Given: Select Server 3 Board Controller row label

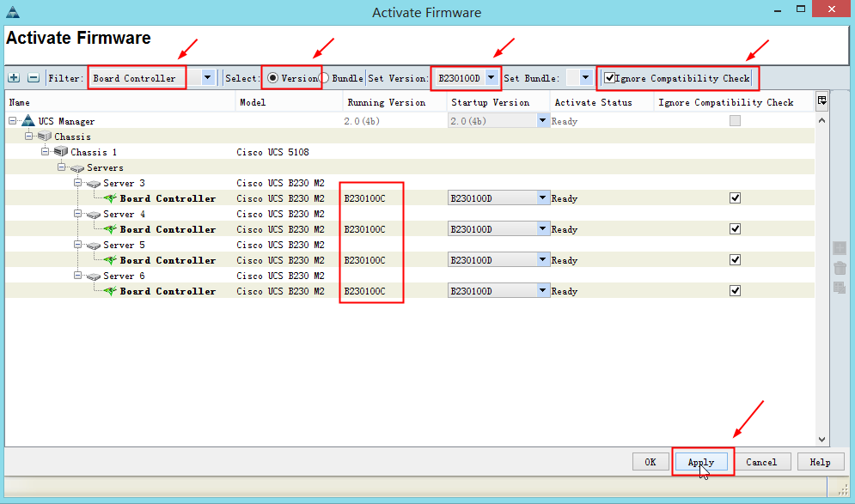Looking at the screenshot, I should 168,198.
